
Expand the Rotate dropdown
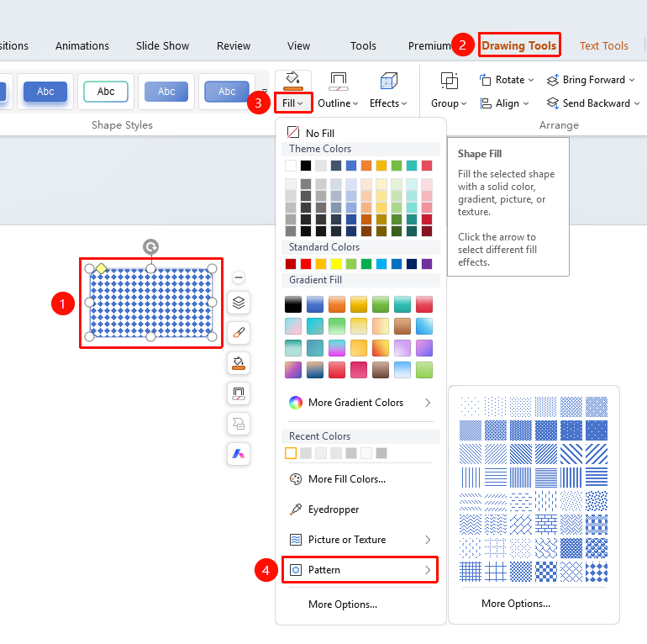(531, 80)
